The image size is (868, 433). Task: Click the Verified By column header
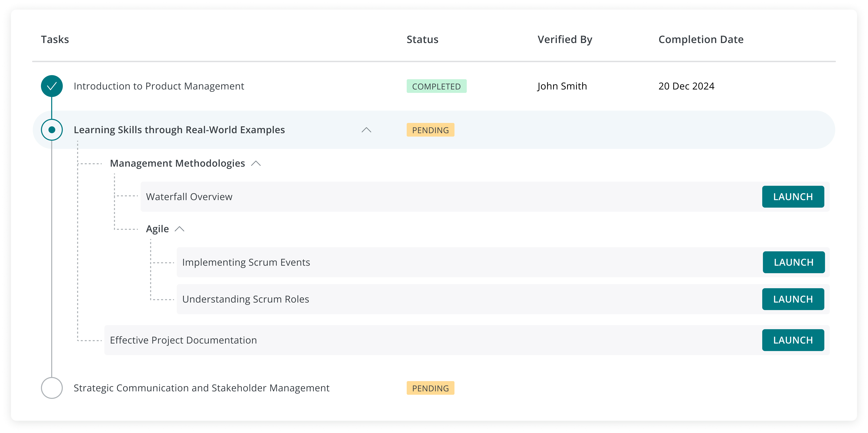(565, 39)
